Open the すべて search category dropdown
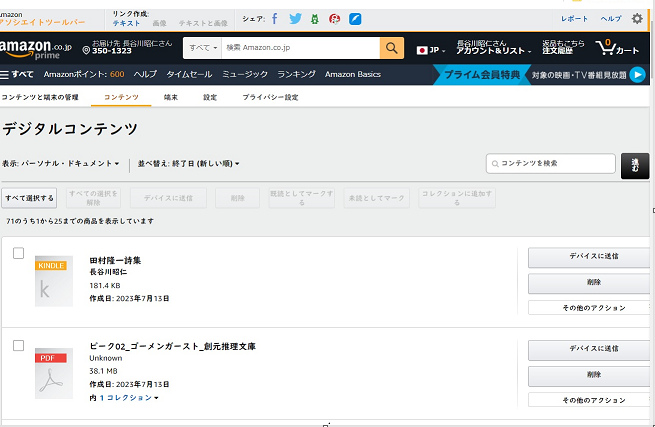Image resolution: width=655 pixels, height=427 pixels. 203,48
